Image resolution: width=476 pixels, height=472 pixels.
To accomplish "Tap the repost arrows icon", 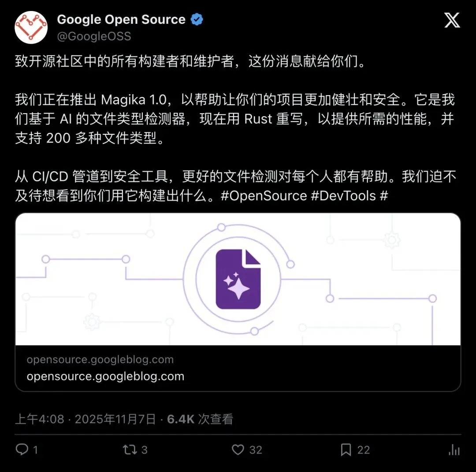I will [x=130, y=450].
